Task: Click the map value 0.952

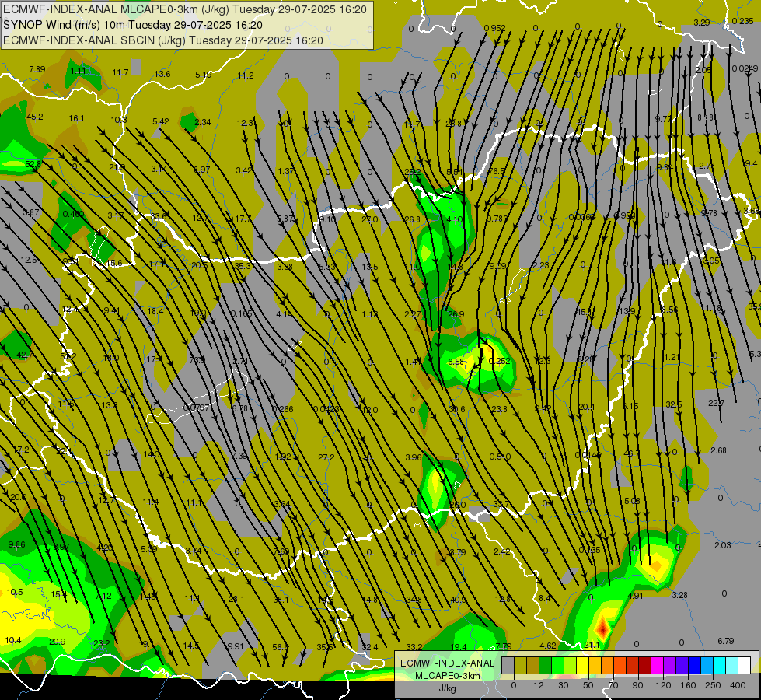Action: pos(494,28)
